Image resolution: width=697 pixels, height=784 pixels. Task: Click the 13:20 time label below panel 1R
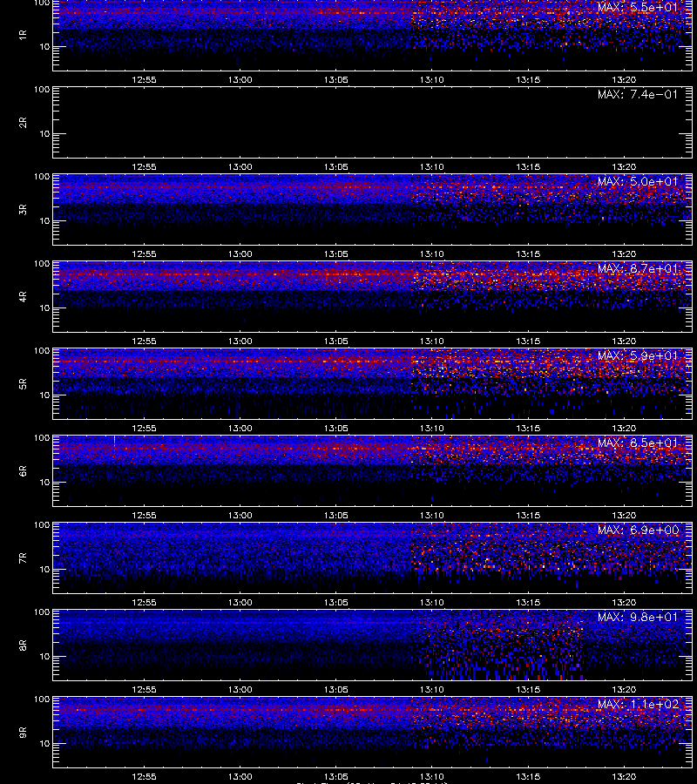coord(624,79)
